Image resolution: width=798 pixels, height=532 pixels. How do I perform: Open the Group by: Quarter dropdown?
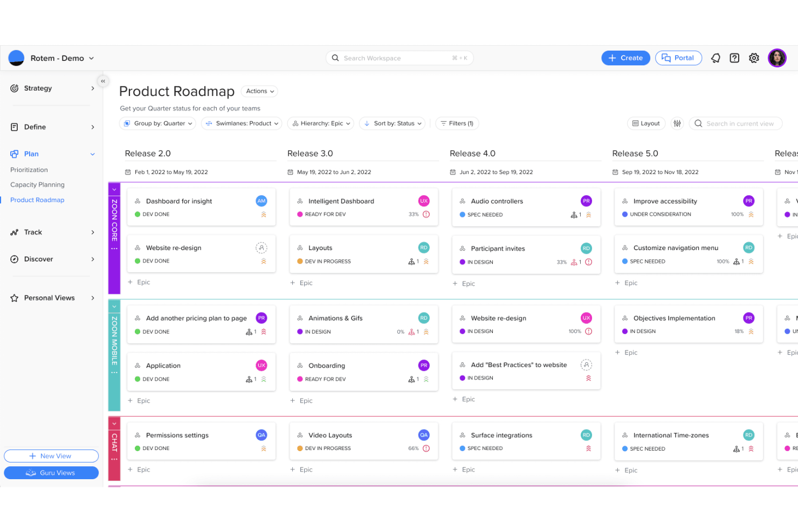(158, 123)
